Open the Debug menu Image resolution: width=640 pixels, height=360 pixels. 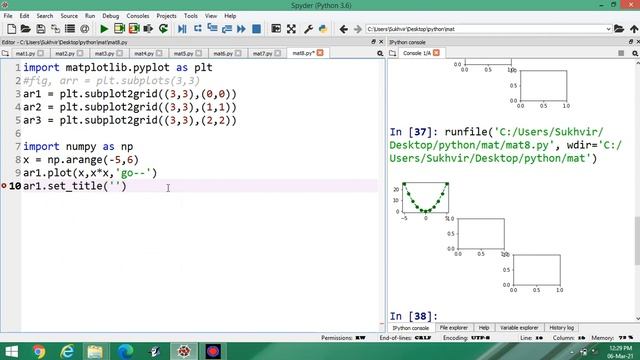tap(111, 16)
